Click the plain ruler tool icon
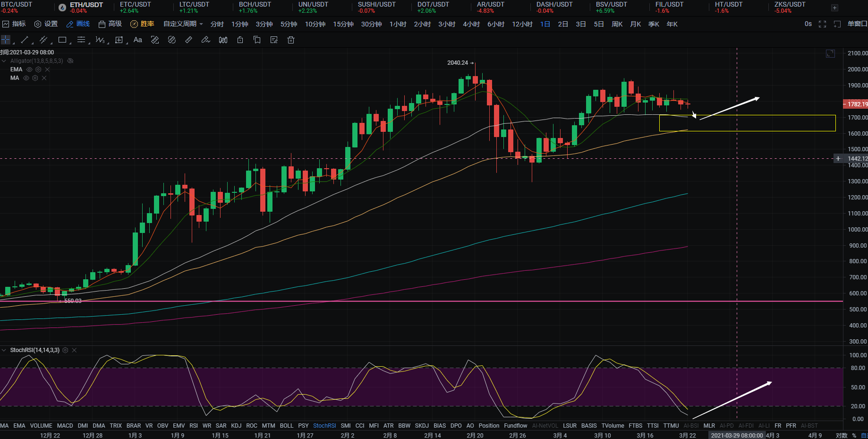 tap(189, 40)
